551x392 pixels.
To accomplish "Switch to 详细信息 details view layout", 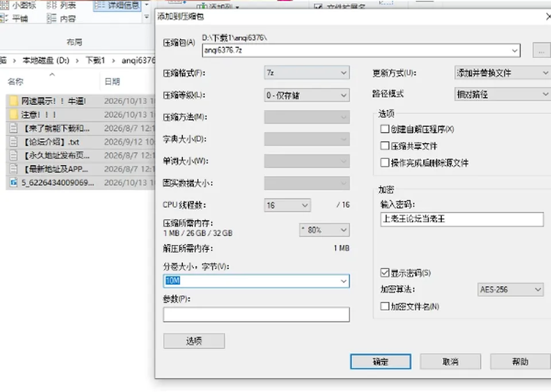I will coord(117,5).
